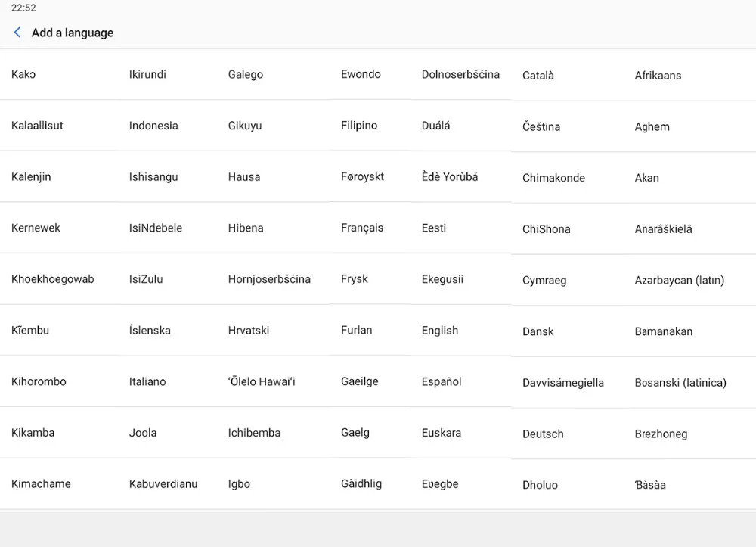Tap Azərbaycan (latın) entry

click(x=680, y=281)
